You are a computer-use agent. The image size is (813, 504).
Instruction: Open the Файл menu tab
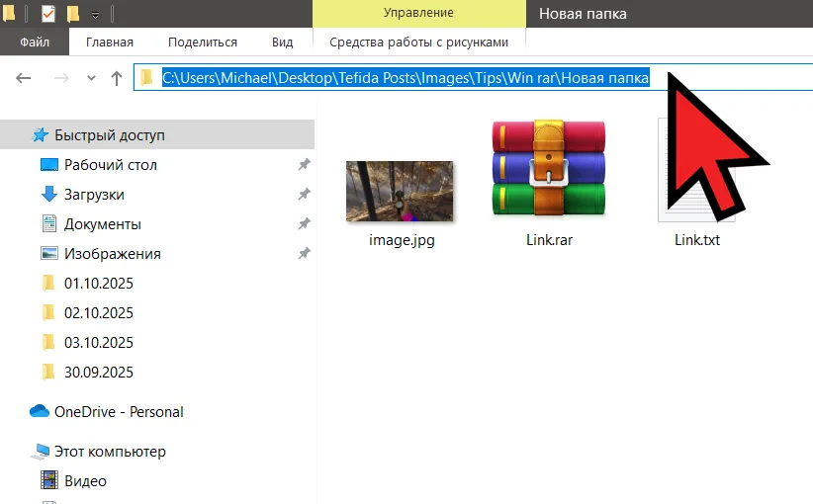(x=34, y=42)
